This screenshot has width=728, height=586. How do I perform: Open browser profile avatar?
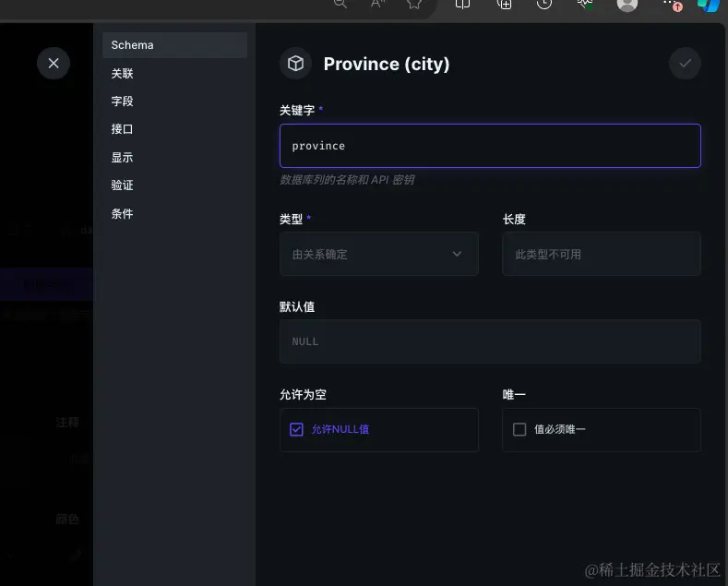[x=627, y=5]
